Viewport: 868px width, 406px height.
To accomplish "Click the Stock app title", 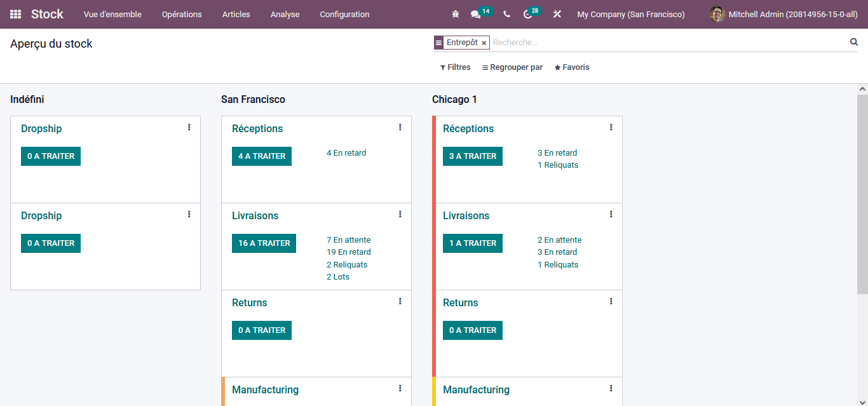I will coord(48,14).
